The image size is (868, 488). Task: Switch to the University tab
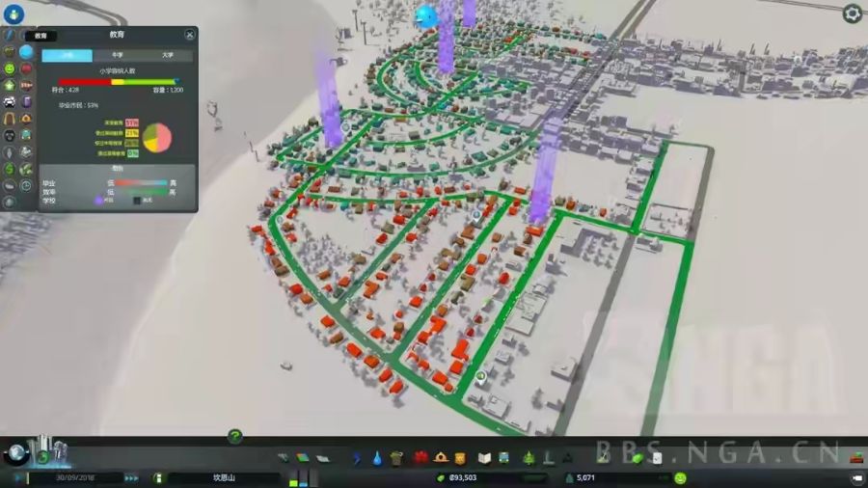point(167,56)
